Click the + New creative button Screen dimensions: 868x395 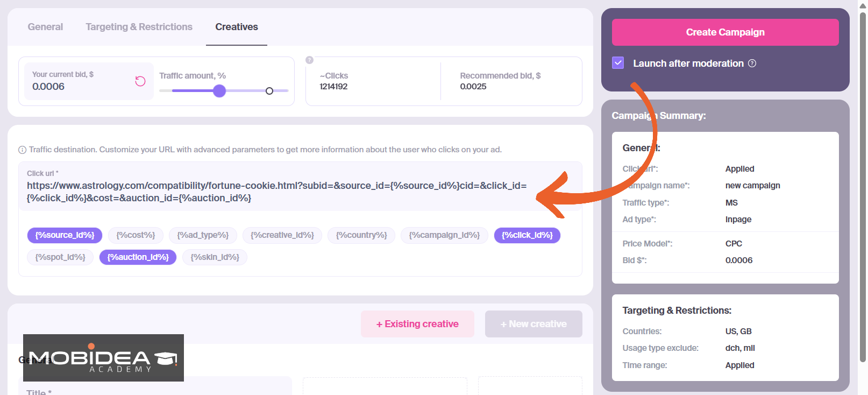click(x=533, y=324)
